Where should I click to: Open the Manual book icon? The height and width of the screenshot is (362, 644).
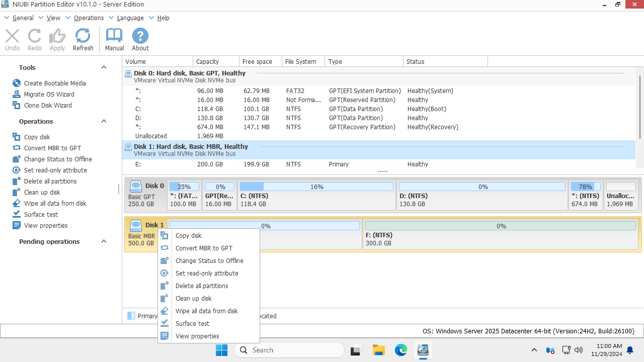tap(114, 40)
